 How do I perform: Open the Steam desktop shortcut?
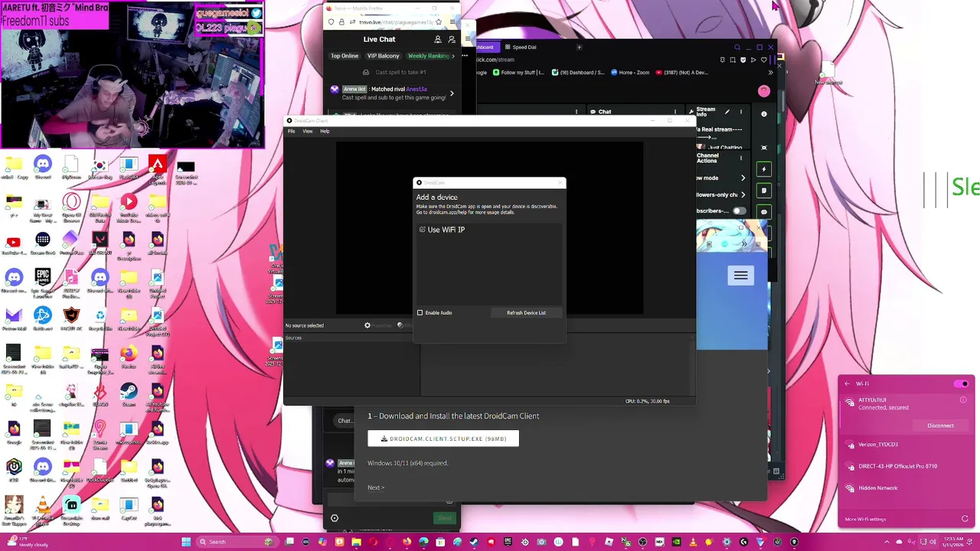[x=129, y=395]
